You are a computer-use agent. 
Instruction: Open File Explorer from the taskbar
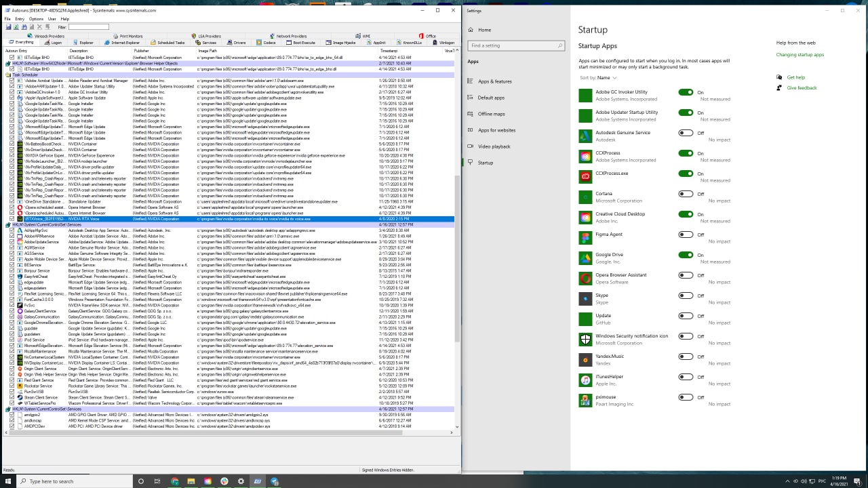click(191, 481)
